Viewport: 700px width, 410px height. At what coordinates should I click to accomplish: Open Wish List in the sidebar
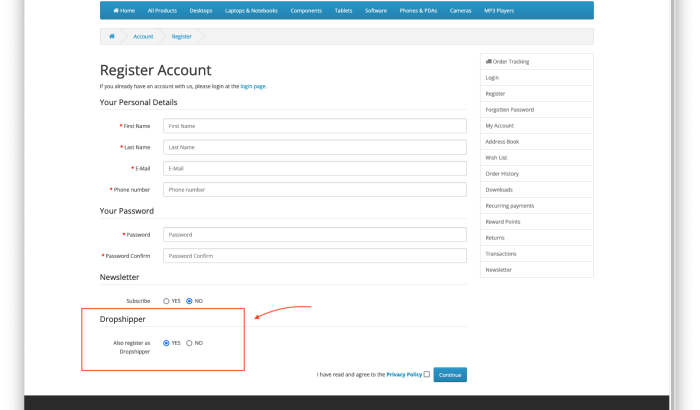coord(537,158)
